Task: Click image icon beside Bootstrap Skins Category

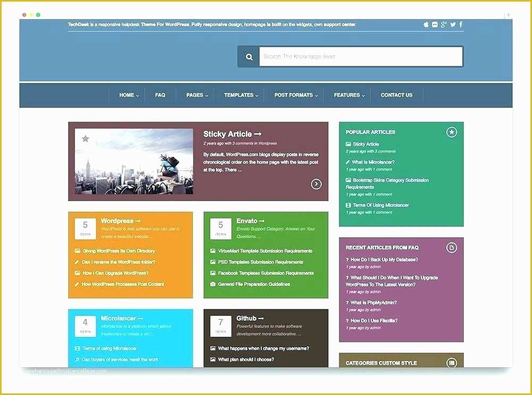Action: pyautogui.click(x=348, y=180)
